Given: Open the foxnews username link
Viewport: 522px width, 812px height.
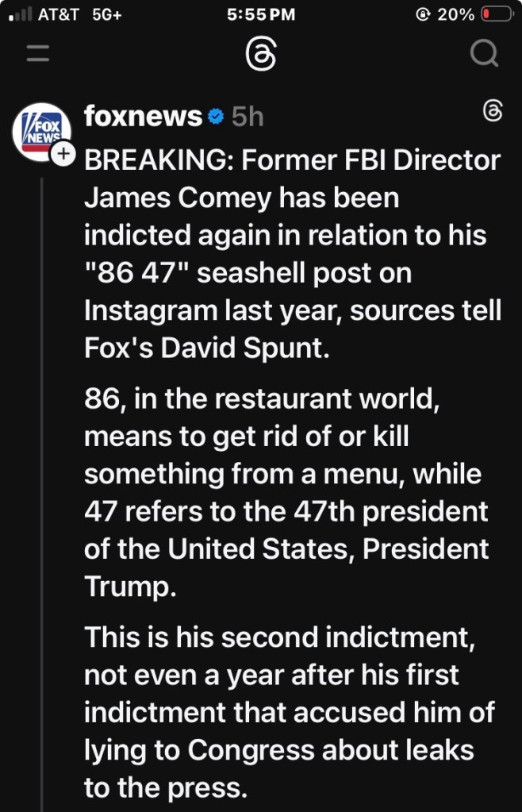Looking at the screenshot, I should (143, 117).
